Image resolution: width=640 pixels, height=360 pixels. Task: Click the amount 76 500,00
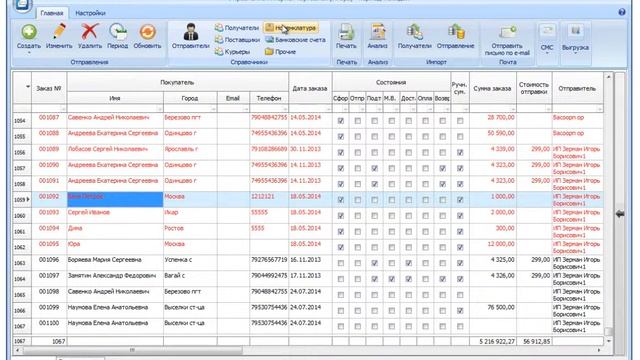501,307
